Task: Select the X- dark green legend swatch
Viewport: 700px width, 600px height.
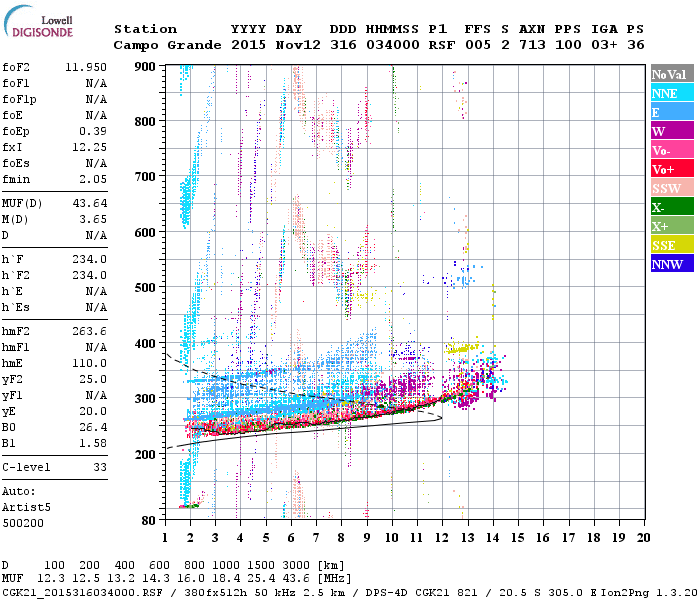Action: pyautogui.click(x=672, y=207)
